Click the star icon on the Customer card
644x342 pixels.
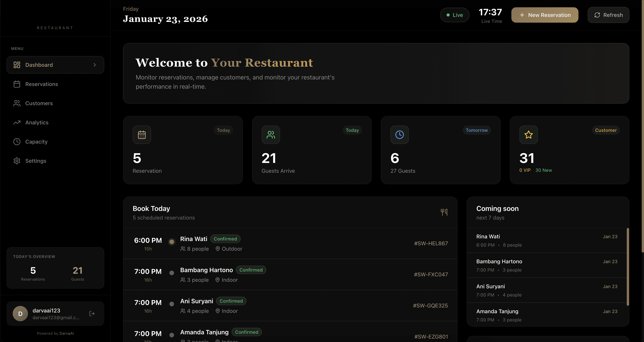[x=528, y=135]
